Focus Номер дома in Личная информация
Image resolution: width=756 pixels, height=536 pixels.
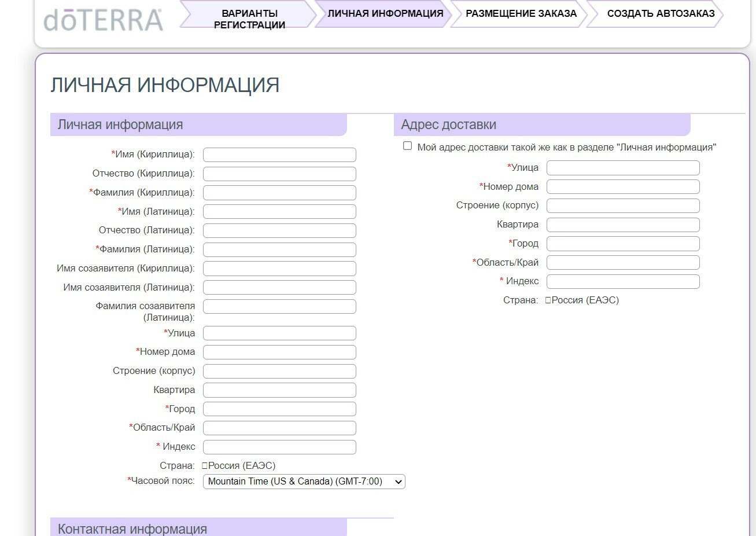pos(279,352)
